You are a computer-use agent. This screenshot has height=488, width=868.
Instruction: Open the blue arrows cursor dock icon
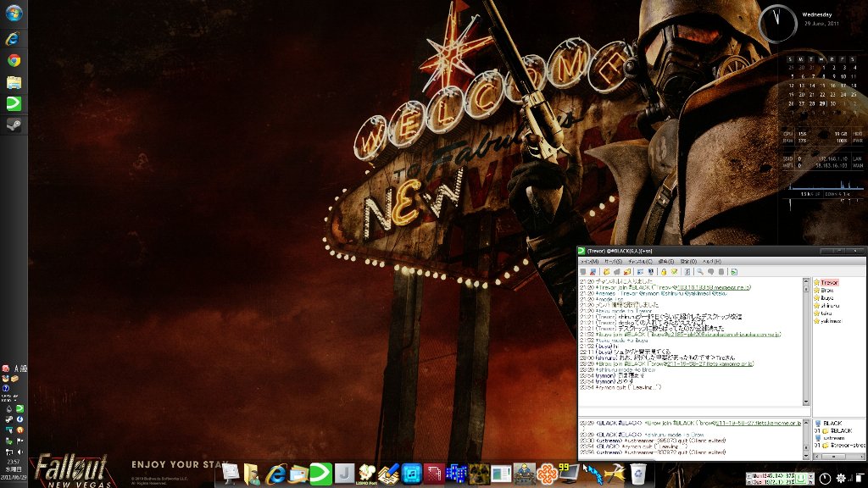[x=593, y=474]
